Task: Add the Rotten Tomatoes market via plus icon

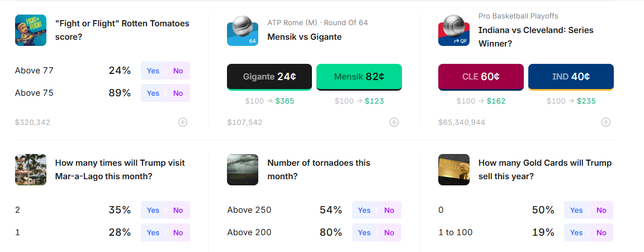Action: point(183,122)
